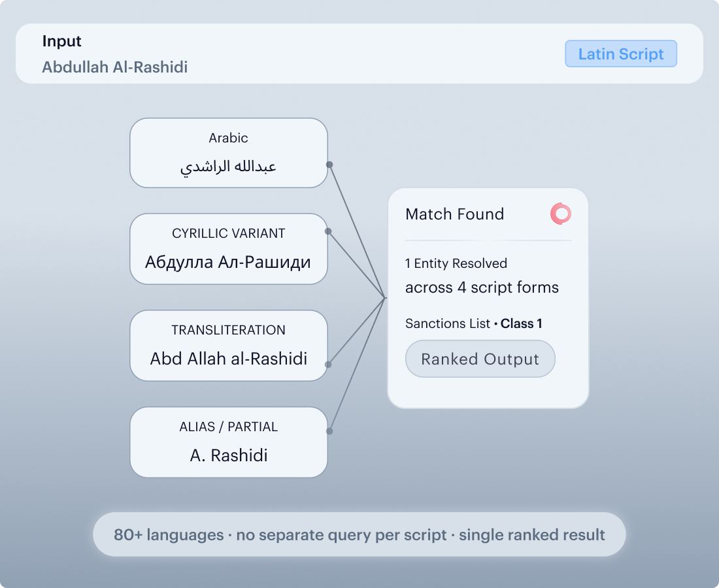Click the Sanctions List Class 1 label
Image resolution: width=719 pixels, height=588 pixels.
pos(474,323)
